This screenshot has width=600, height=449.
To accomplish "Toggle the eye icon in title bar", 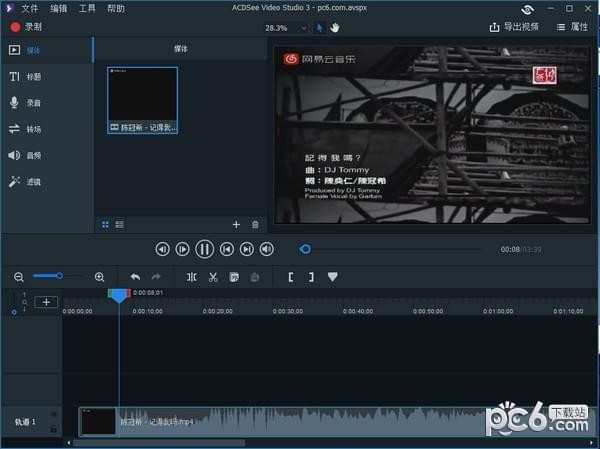I will click(x=528, y=9).
